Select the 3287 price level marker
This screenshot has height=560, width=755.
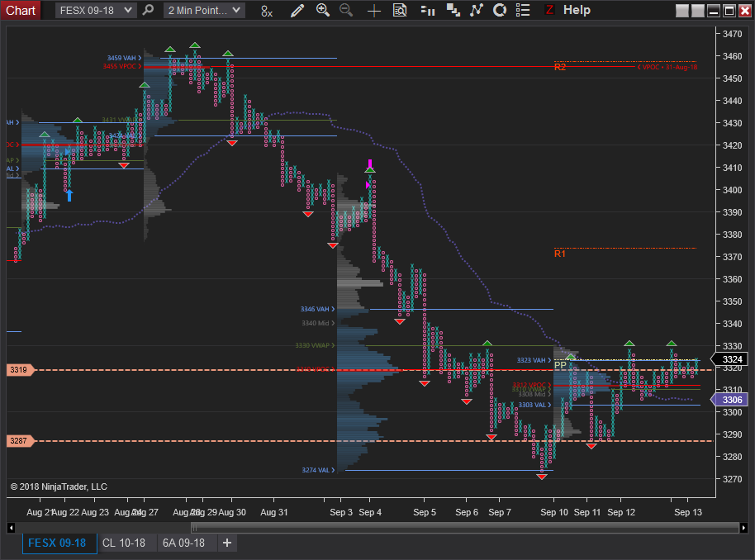point(20,440)
